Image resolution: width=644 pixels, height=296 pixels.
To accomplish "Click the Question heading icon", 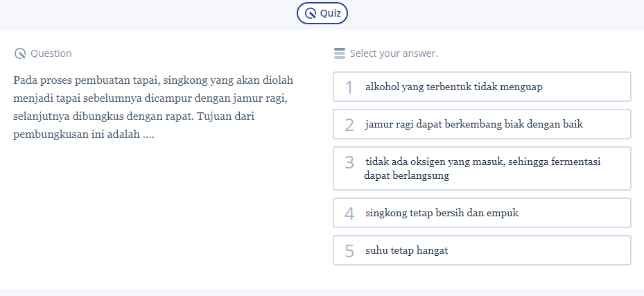I will [x=19, y=53].
